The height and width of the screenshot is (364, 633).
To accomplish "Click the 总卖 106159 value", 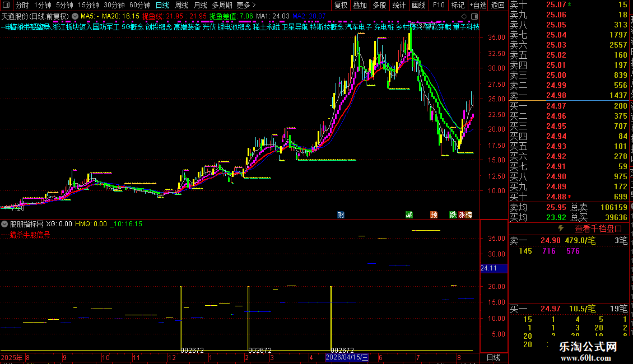I will 613,207.
